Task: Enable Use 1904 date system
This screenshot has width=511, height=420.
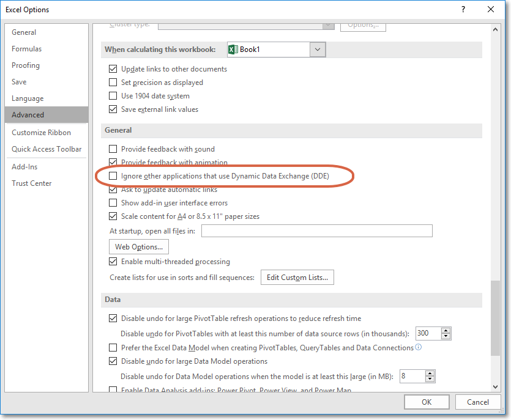Action: (113, 95)
